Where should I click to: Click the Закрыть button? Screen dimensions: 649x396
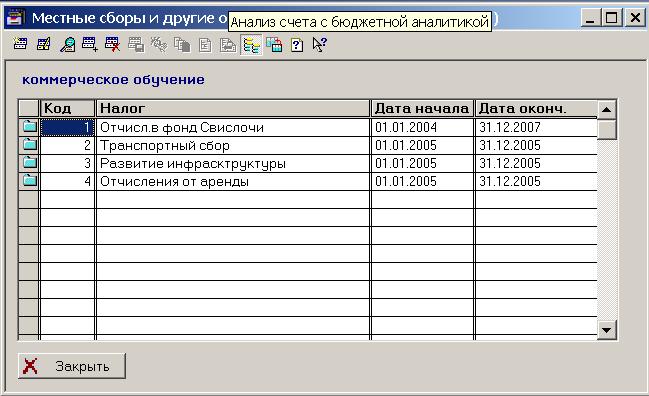coord(72,366)
